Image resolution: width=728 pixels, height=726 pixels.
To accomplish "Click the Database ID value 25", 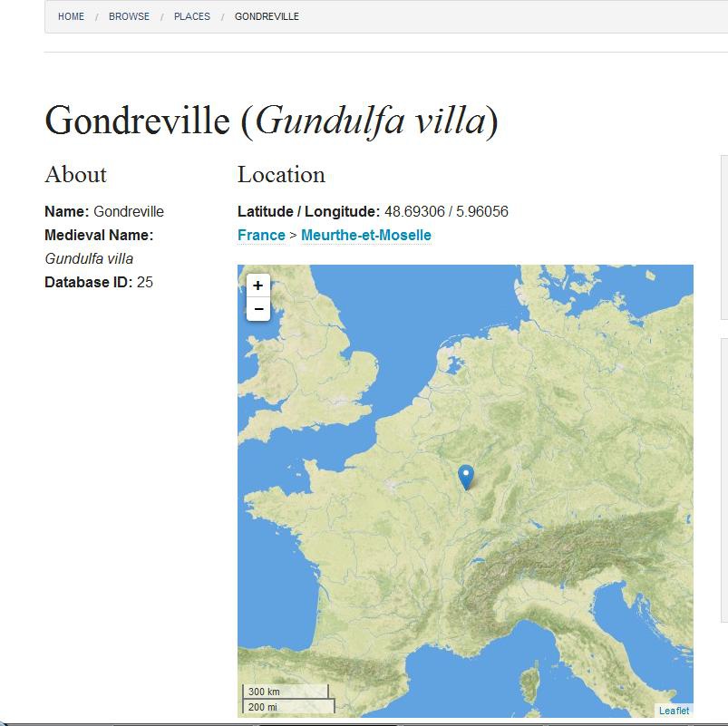I will pos(145,283).
